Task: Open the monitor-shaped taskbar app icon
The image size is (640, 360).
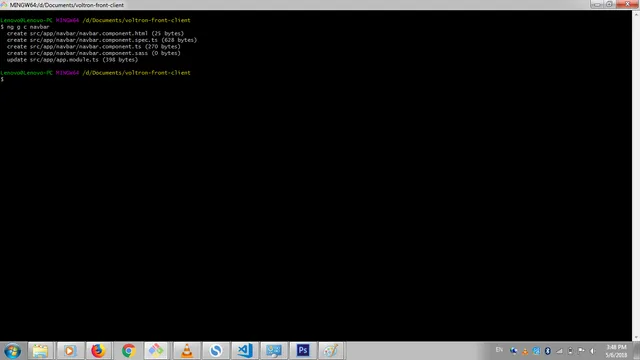Action: (x=274, y=351)
